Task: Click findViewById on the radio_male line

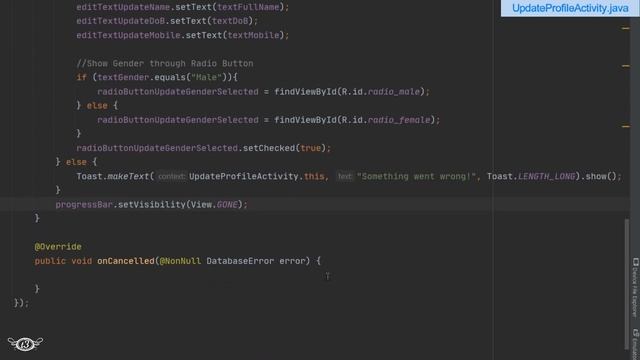Action: pyautogui.click(x=305, y=91)
